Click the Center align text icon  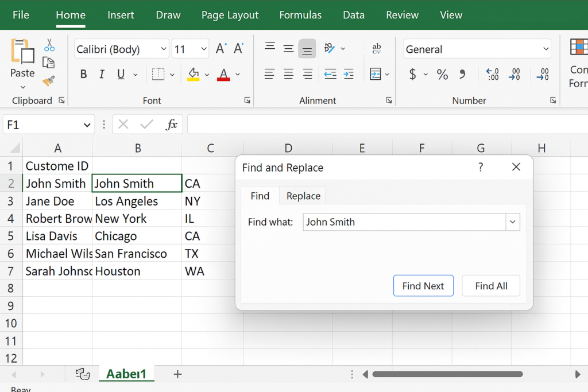[288, 74]
